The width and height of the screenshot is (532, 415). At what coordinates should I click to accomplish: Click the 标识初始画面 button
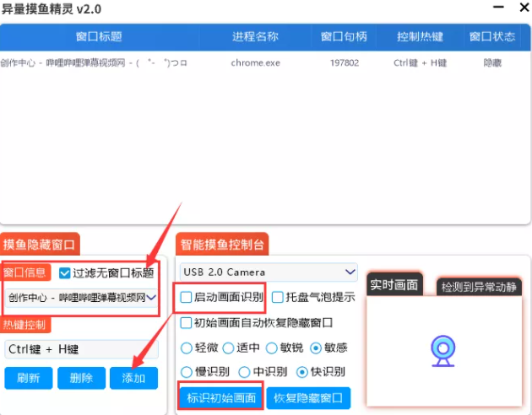pos(220,397)
